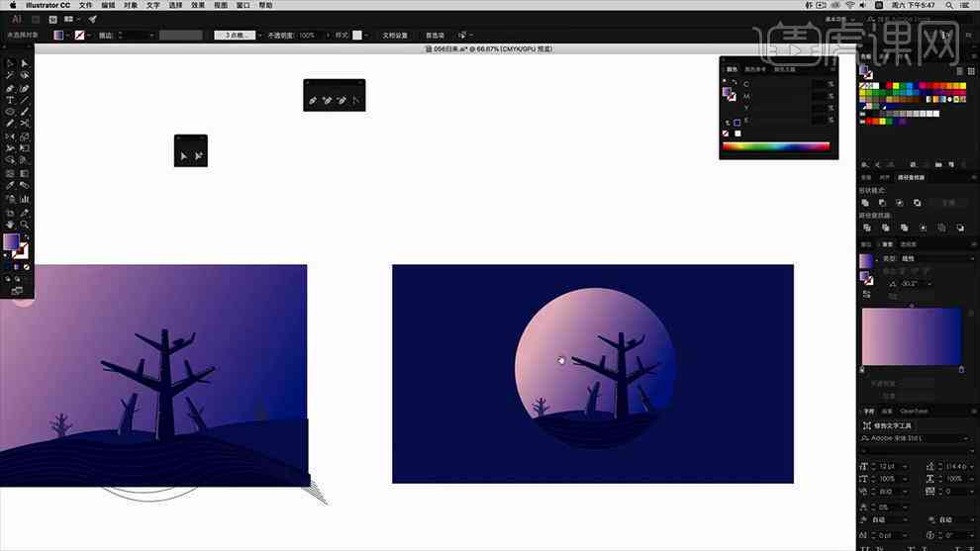The width and height of the screenshot is (980, 551).
Task: Click the Divide pathfinder icon
Action: tap(867, 229)
